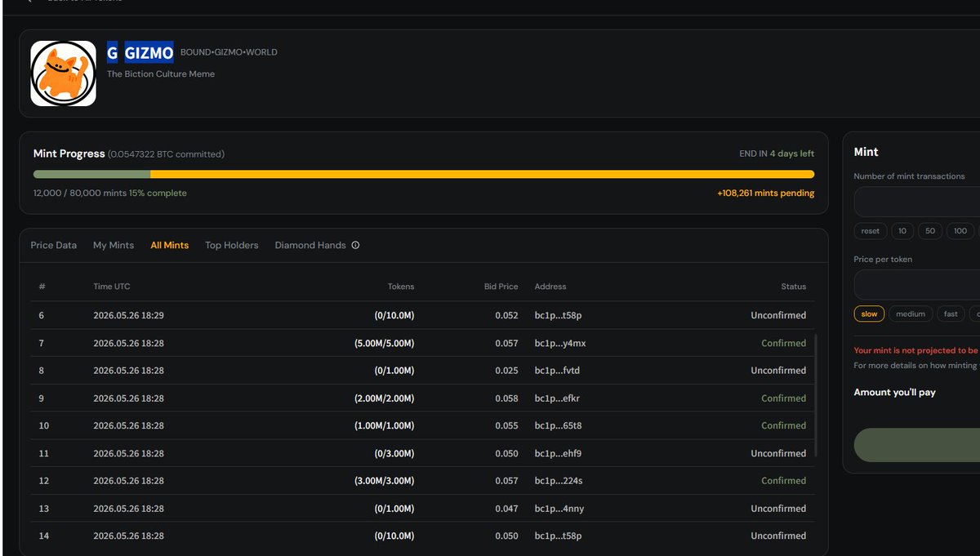Click bid price 0.025 in row 8
The image size is (980, 556).
pos(506,371)
